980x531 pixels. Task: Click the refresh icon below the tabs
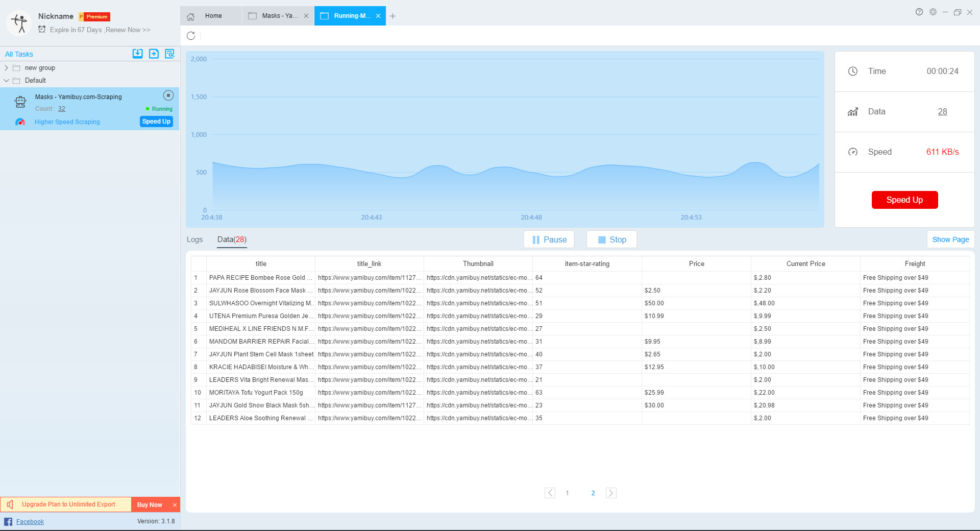click(191, 36)
